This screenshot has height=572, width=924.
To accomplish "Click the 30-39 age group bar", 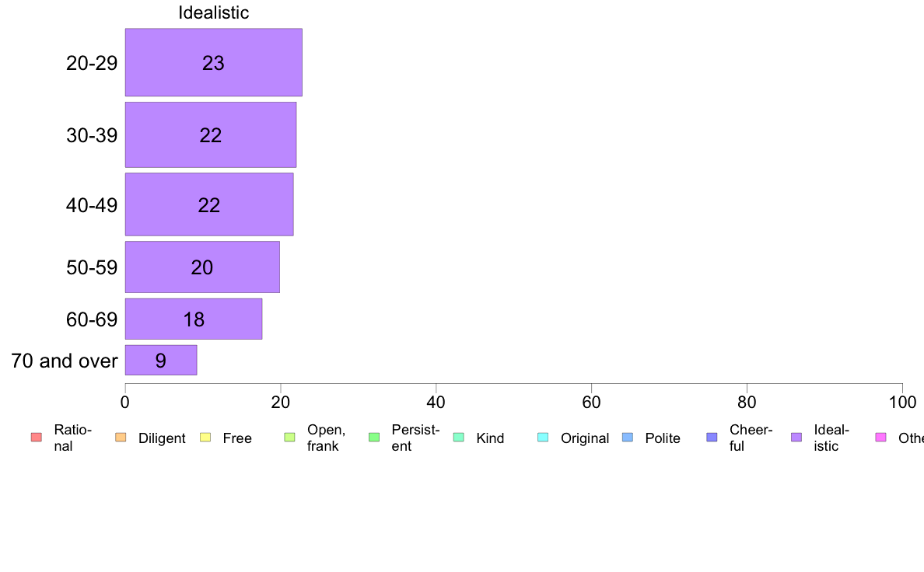I will pyautogui.click(x=210, y=135).
